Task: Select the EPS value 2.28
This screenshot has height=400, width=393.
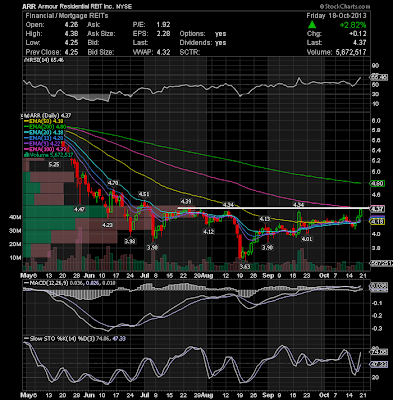Action: click(163, 34)
